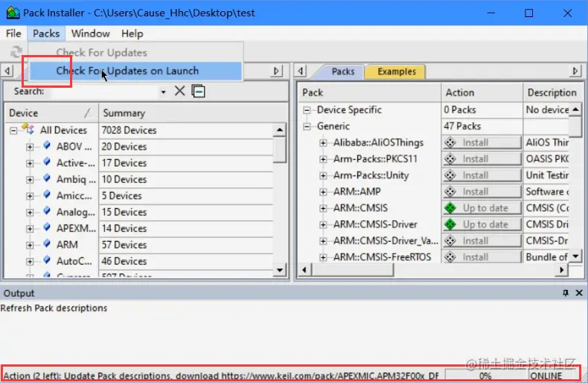This screenshot has width=588, height=383.
Task: Expand the Ambiq vendor node
Action: click(30, 179)
